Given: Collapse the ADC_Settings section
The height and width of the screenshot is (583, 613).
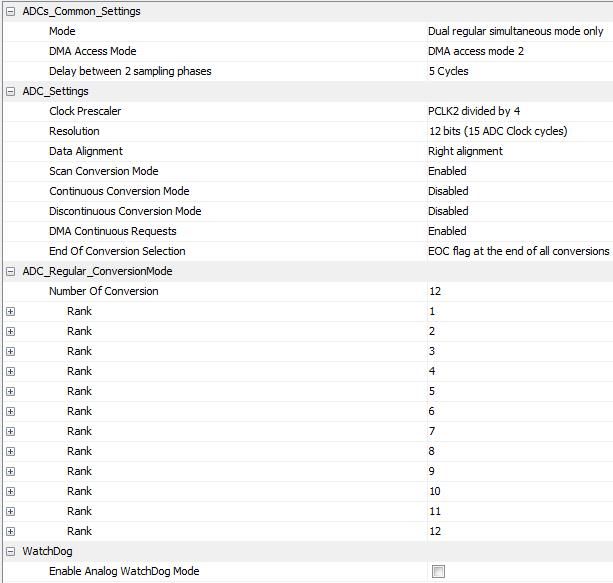Looking at the screenshot, I should coord(10,91).
